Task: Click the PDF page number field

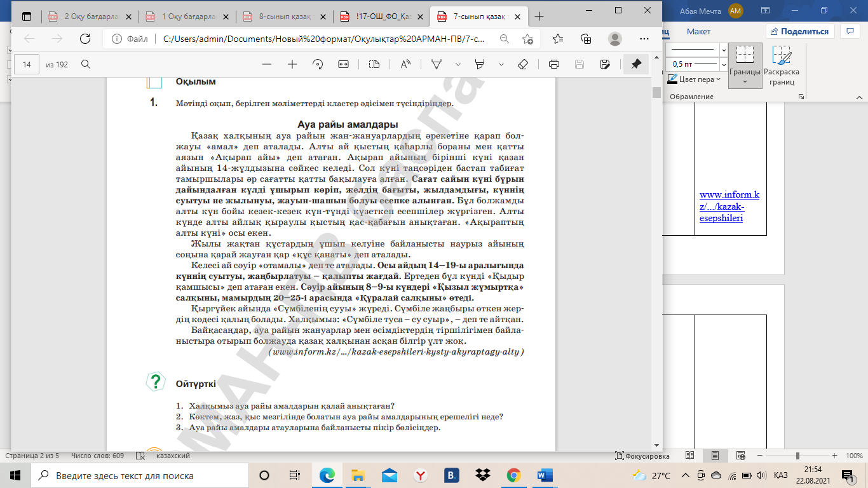Action: (27, 64)
